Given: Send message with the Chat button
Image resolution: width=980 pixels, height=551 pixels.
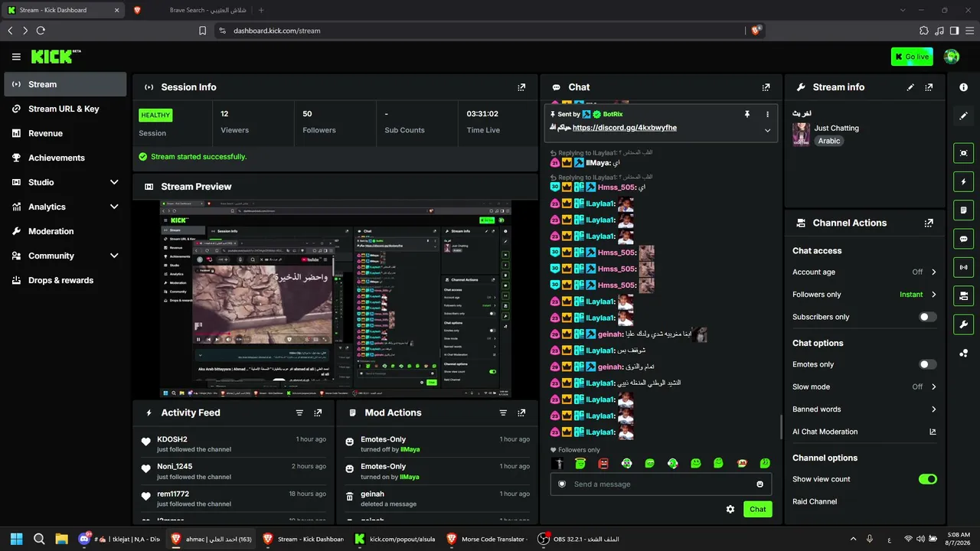Looking at the screenshot, I should click(757, 509).
